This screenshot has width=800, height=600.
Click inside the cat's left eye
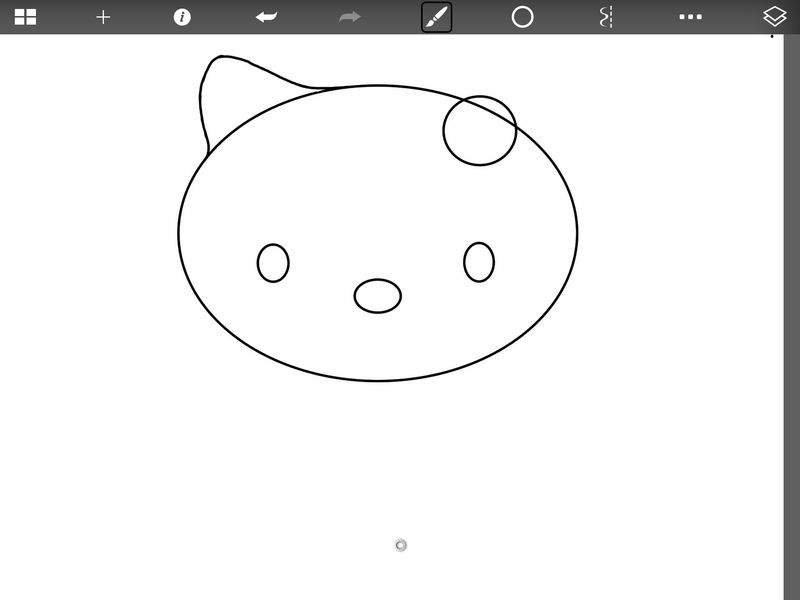pyautogui.click(x=273, y=263)
